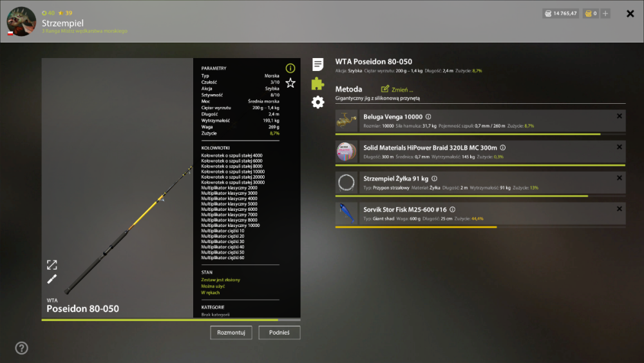Show info for Solid Materials HiPower Braid
Image resolution: width=644 pixels, height=363 pixels.
[503, 148]
